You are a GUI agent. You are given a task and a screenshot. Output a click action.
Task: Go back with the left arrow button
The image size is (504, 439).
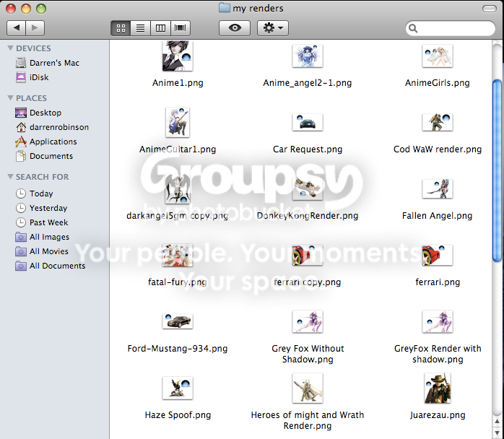16,28
